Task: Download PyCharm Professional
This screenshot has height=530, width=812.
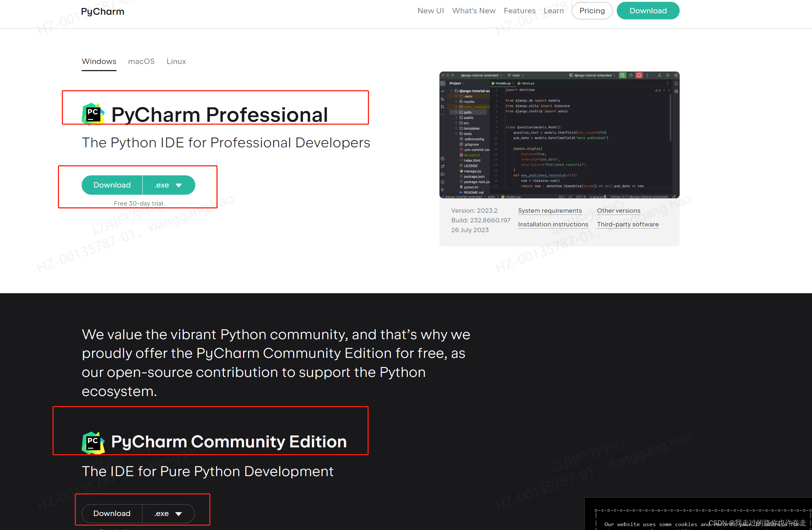Action: tap(112, 185)
